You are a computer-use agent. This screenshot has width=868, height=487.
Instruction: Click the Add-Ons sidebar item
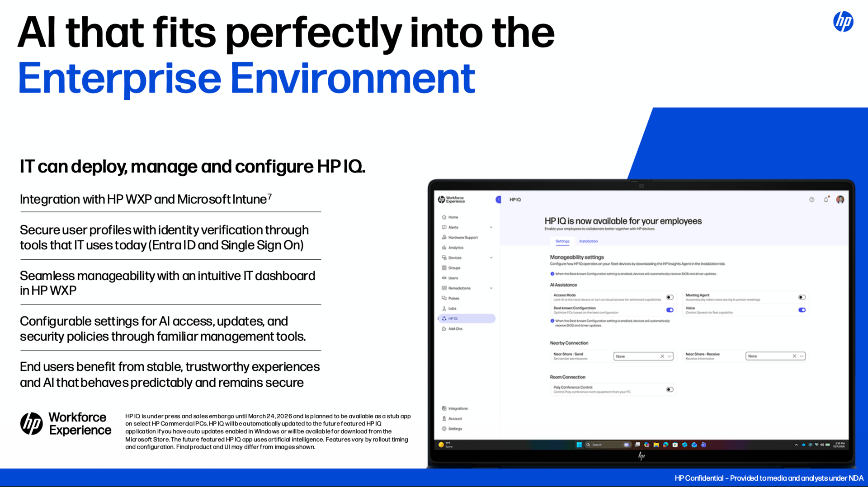pos(455,328)
